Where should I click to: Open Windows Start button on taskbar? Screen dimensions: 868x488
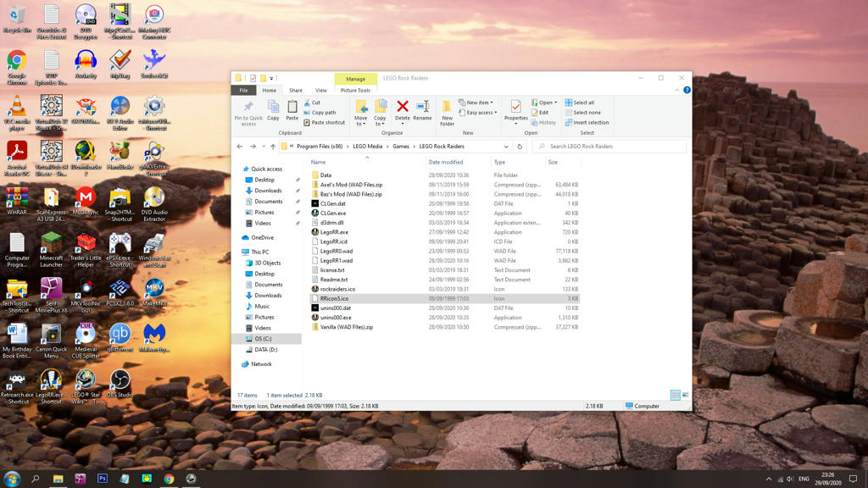tap(12, 479)
